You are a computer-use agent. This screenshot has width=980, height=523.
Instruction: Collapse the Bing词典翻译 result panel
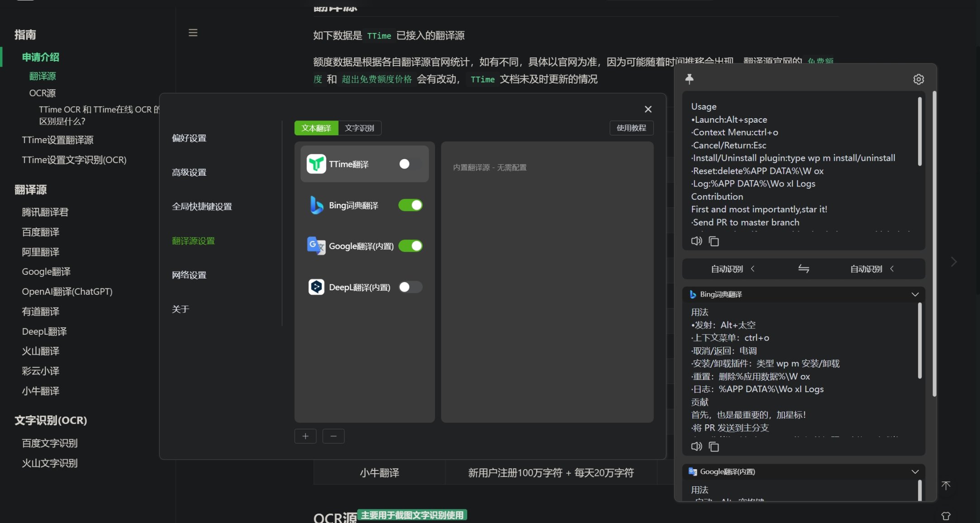tap(915, 294)
